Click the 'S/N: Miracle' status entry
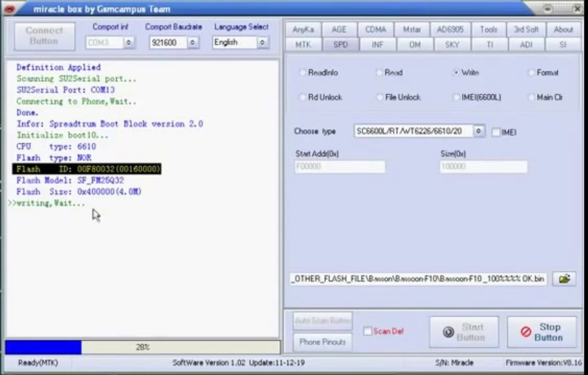 [454, 362]
